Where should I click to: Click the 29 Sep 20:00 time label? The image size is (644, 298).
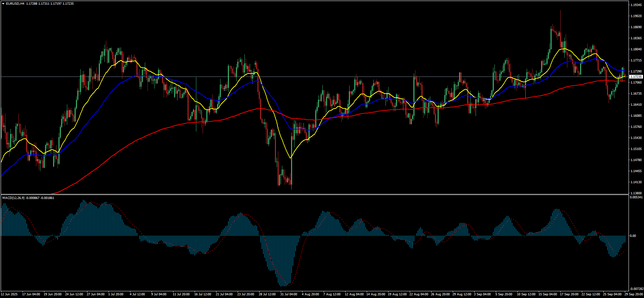[634, 294]
